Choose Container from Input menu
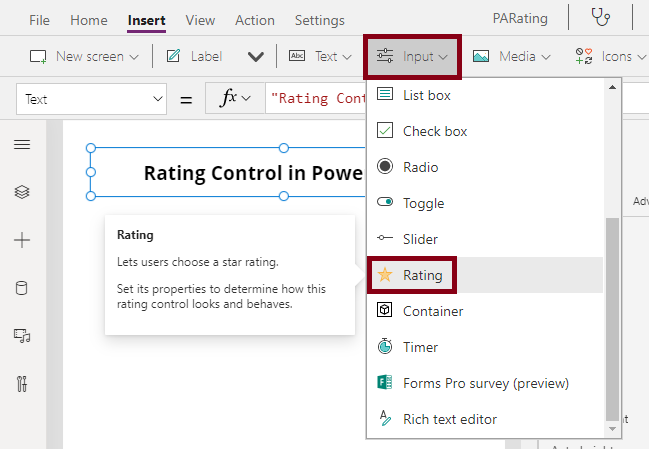 [x=485, y=311]
